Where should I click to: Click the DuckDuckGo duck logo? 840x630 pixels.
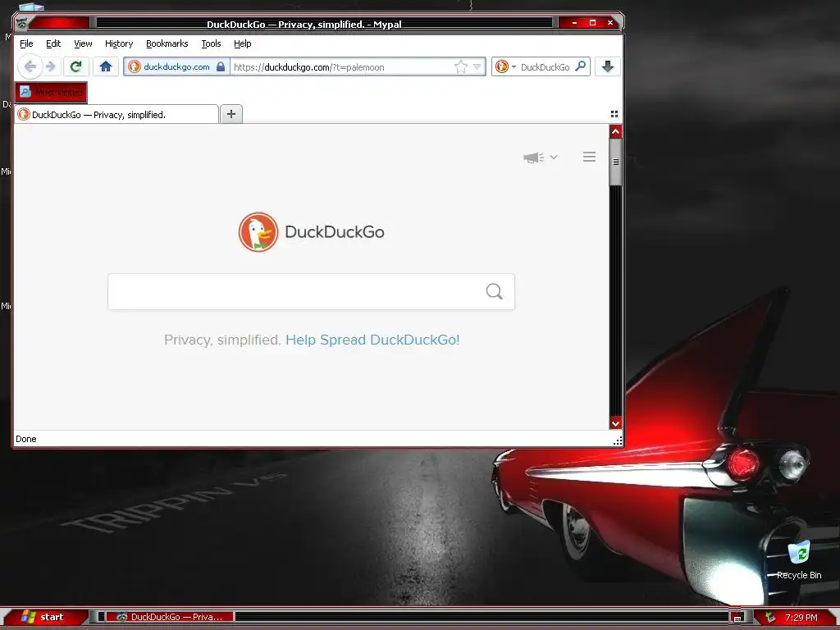tap(258, 232)
